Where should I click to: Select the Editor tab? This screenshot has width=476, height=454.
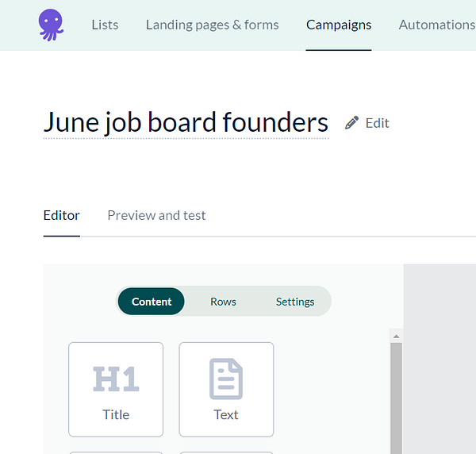[61, 215]
